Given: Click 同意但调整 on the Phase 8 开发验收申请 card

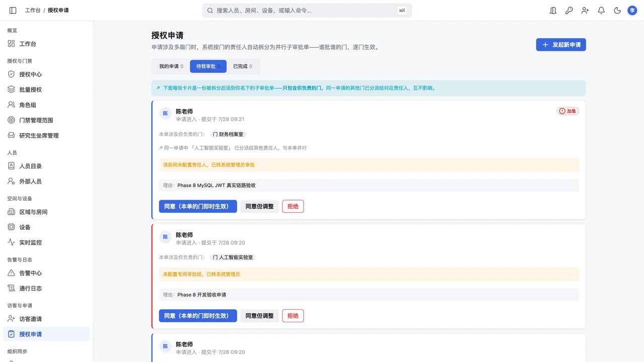Looking at the screenshot, I should click(260, 316).
